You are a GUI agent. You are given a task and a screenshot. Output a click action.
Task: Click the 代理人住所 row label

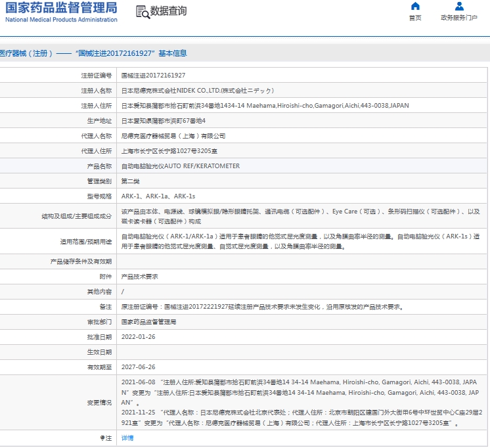[97, 151]
